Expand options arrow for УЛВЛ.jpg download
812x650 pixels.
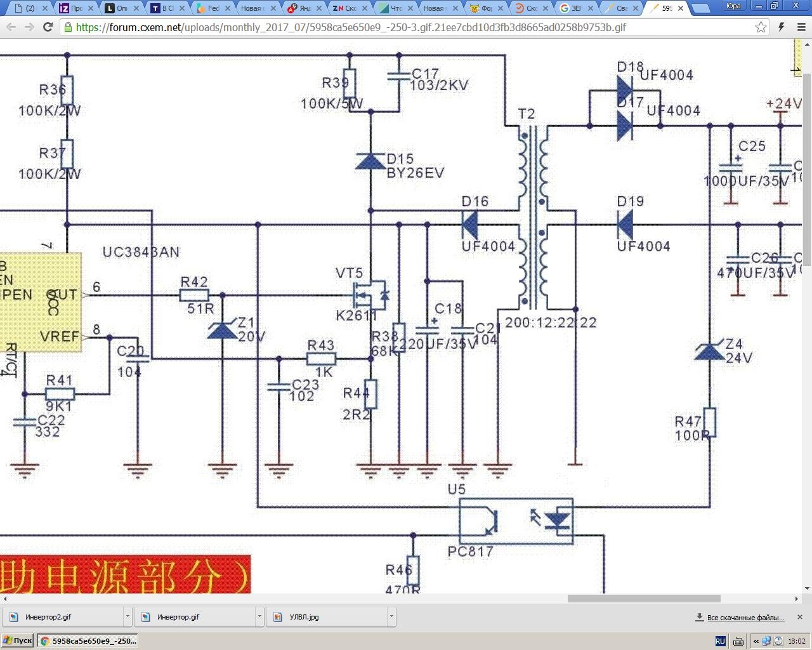391,616
